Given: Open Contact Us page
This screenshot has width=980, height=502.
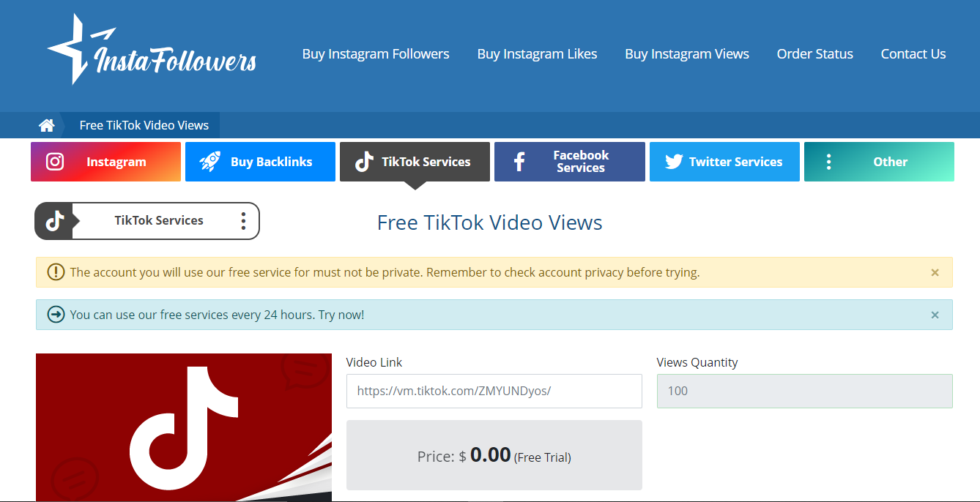Looking at the screenshot, I should coord(913,54).
